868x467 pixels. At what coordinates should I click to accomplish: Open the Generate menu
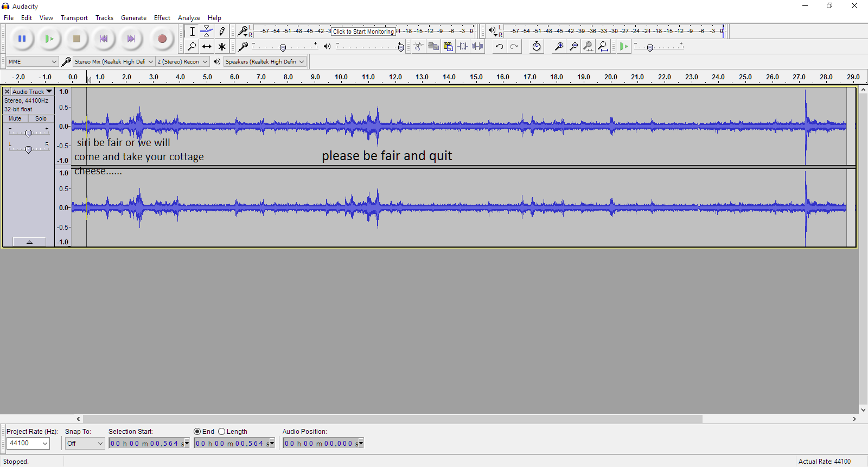[133, 18]
